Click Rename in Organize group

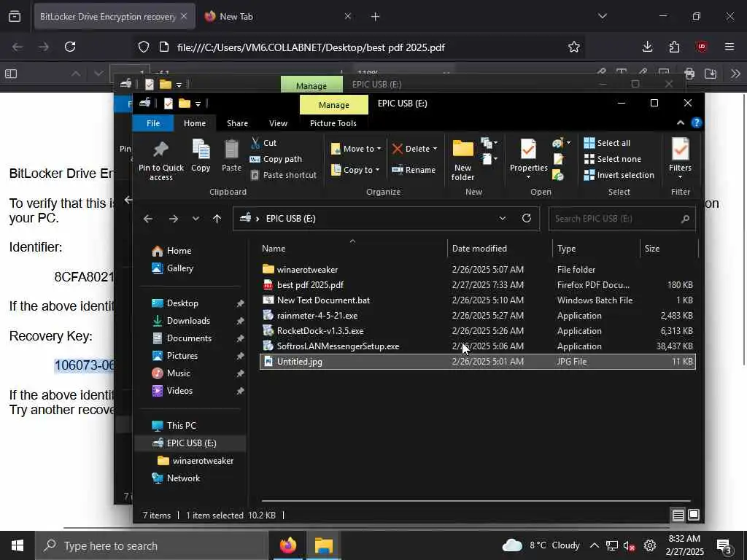coord(414,170)
